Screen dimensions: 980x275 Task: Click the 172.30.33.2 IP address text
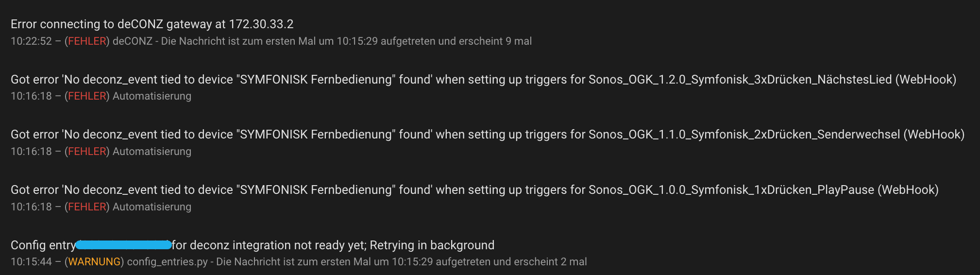pos(261,24)
